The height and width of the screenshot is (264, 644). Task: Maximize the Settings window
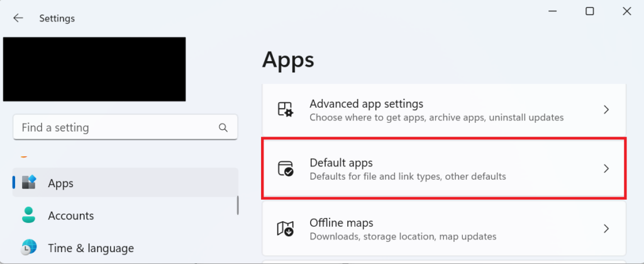click(x=590, y=11)
